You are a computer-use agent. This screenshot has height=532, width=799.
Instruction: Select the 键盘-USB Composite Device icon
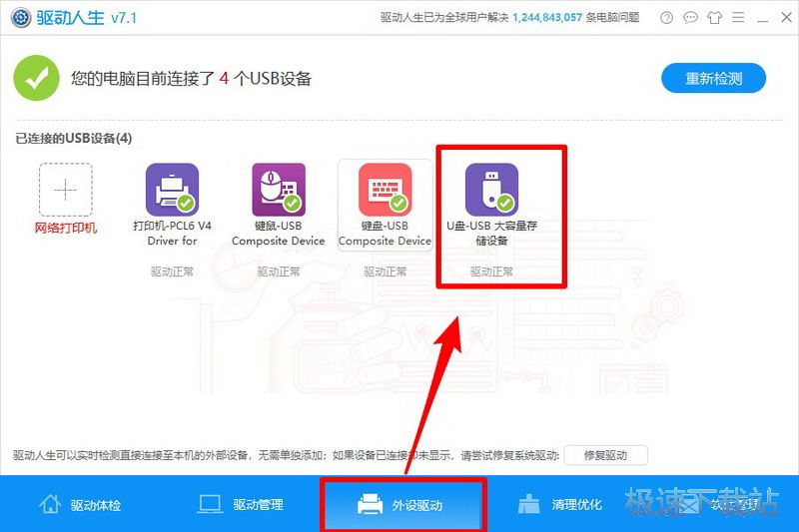coord(386,190)
